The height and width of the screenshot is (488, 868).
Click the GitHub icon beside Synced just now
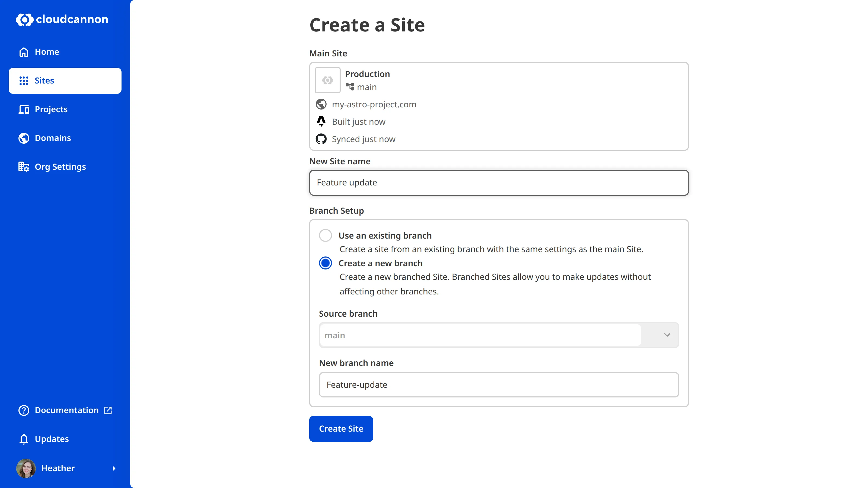coord(321,139)
